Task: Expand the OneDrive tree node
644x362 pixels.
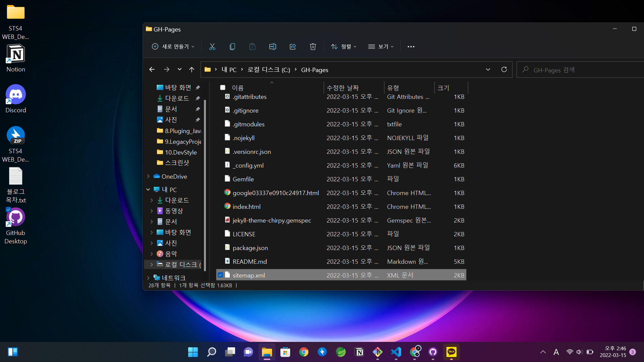Action: coord(148,176)
